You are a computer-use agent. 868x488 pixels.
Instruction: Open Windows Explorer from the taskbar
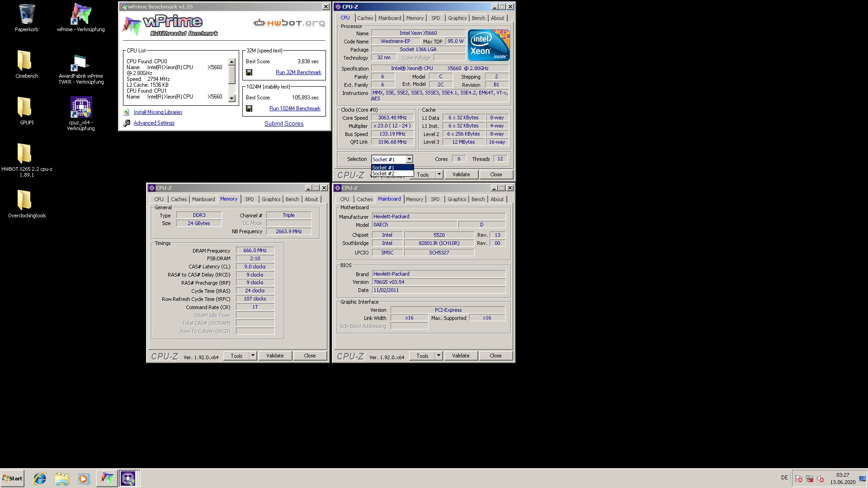point(62,479)
